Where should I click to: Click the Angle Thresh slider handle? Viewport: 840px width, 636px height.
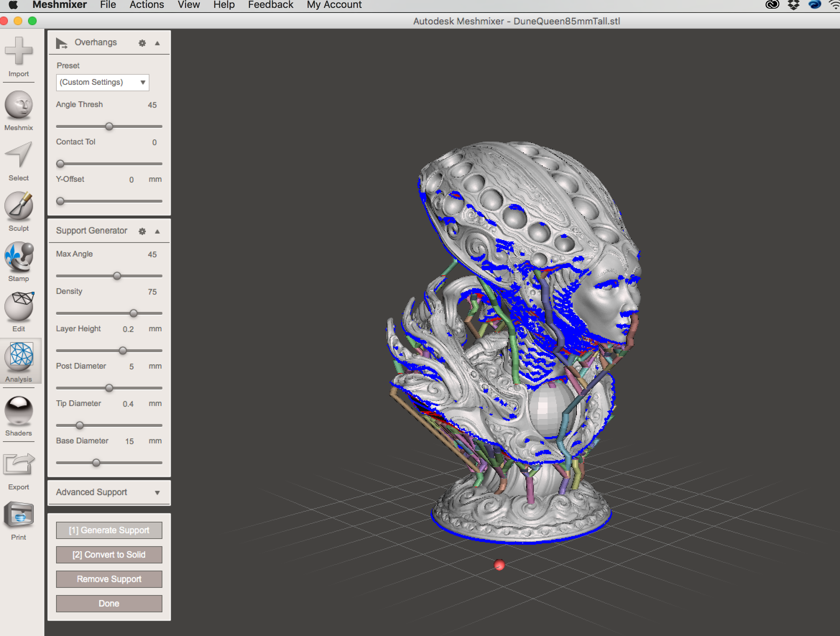[x=109, y=126]
